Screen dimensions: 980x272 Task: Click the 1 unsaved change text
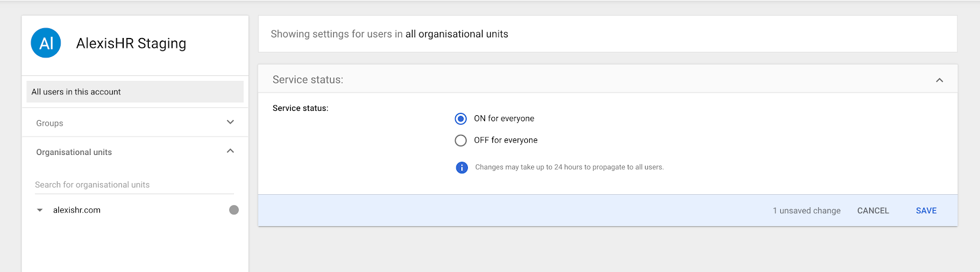click(806, 211)
